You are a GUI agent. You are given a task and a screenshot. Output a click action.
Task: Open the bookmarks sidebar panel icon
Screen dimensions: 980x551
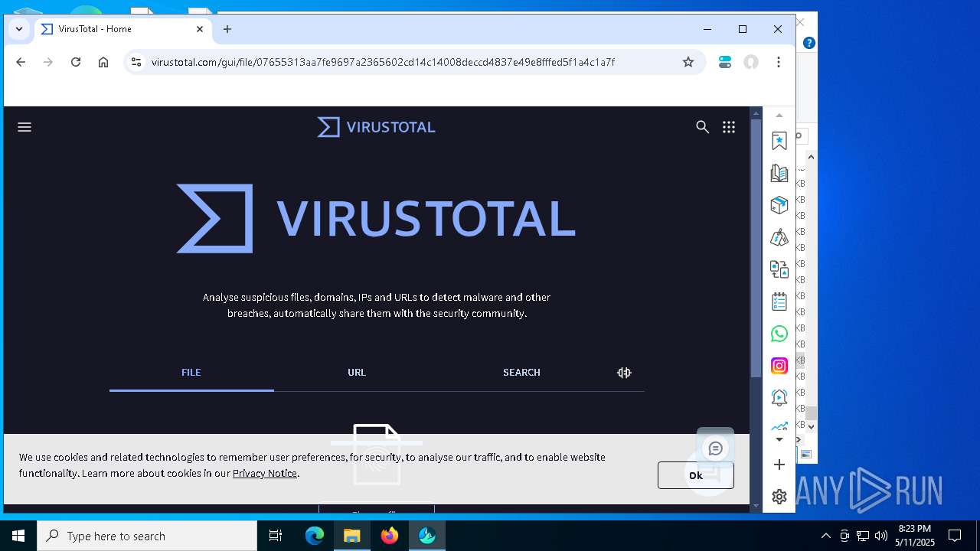[779, 142]
